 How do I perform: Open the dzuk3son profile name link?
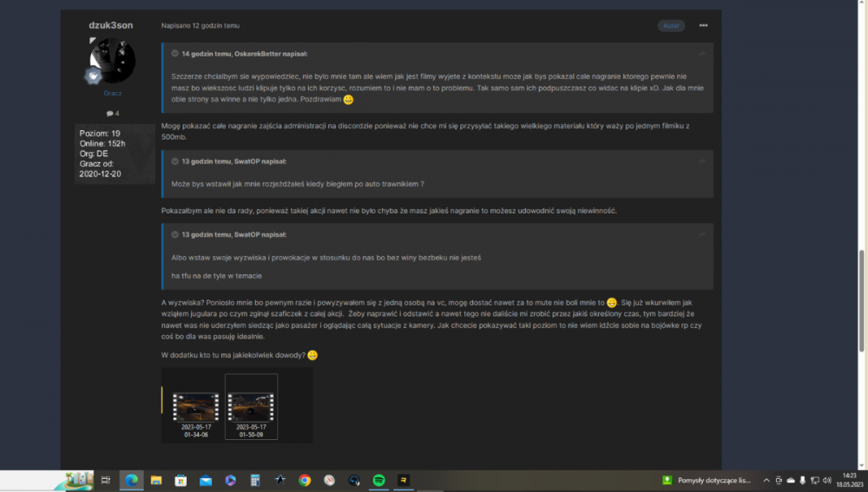(x=111, y=25)
